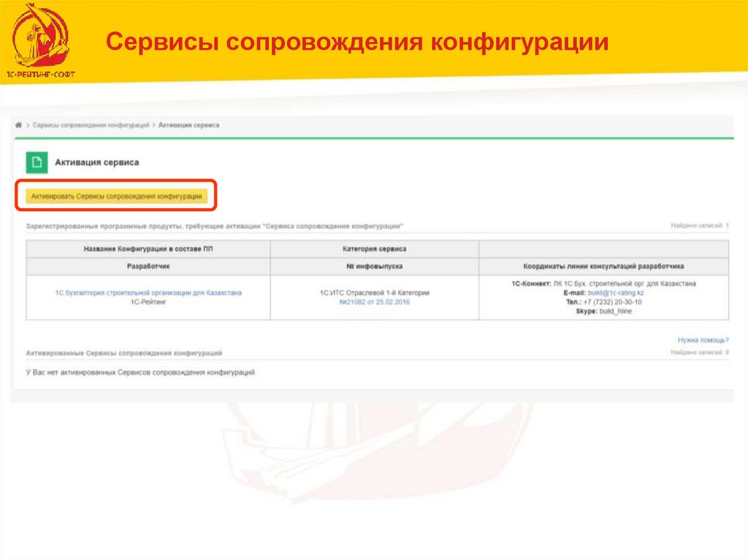Click the 1С-Рейтинг-Софт logo
748x560 pixels.
pyautogui.click(x=41, y=41)
